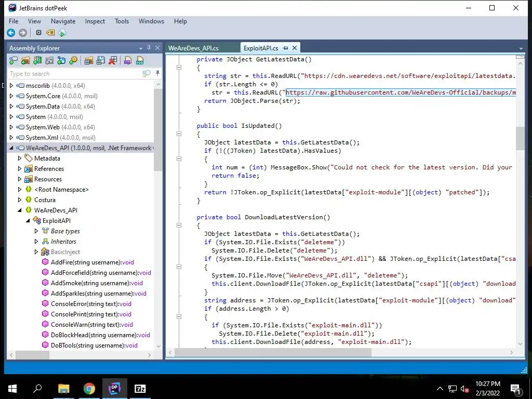Pin the ExploitAPI.cs tab
The image size is (532, 399).
tap(285, 48)
